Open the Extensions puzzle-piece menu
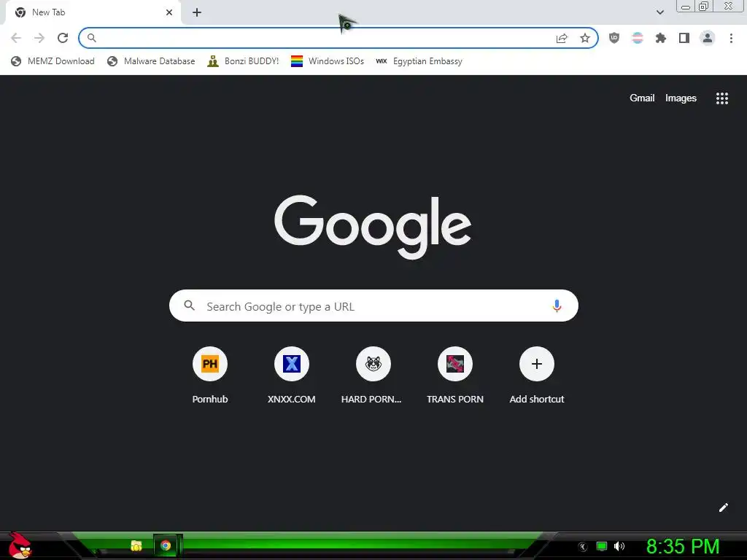This screenshot has height=560, width=747. coord(661,38)
